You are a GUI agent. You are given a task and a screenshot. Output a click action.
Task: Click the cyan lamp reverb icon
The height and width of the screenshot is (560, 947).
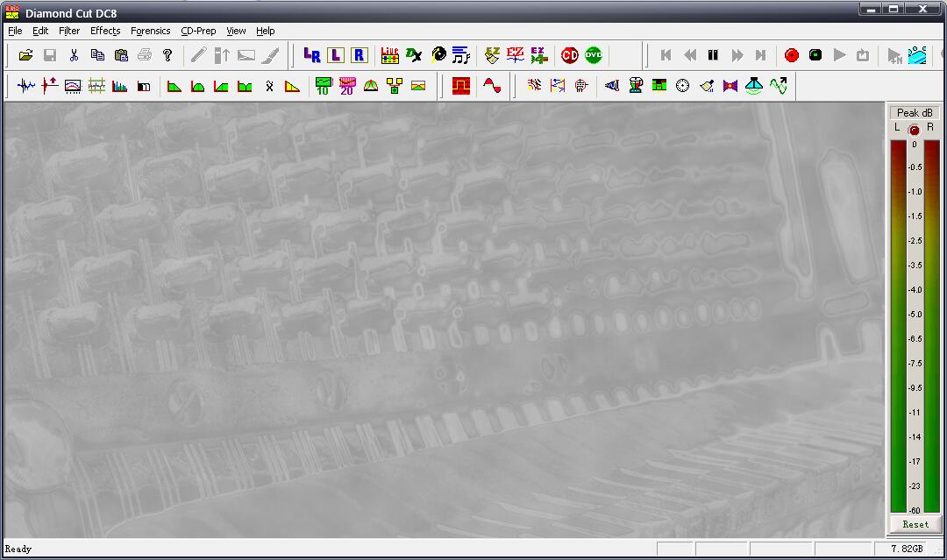click(x=754, y=86)
